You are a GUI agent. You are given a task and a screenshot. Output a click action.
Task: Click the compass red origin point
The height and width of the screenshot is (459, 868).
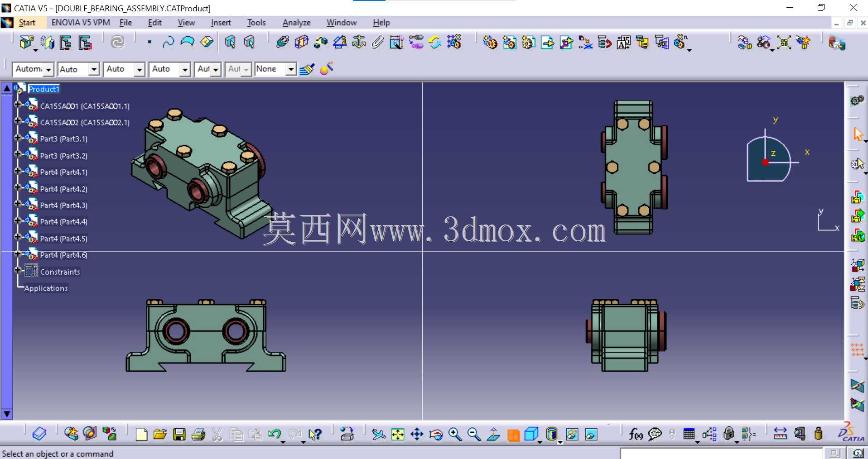pos(765,162)
